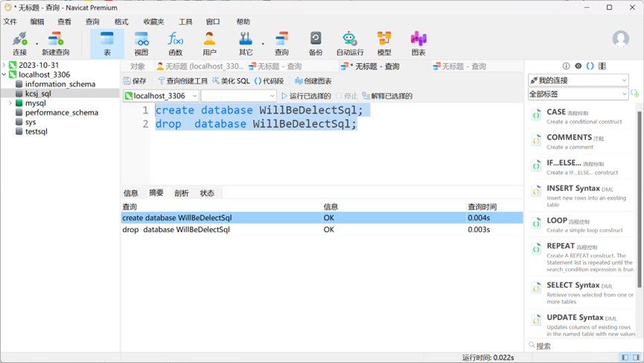Open 自动运行 (Automation) robot icon
644x363 pixels.
click(350, 43)
